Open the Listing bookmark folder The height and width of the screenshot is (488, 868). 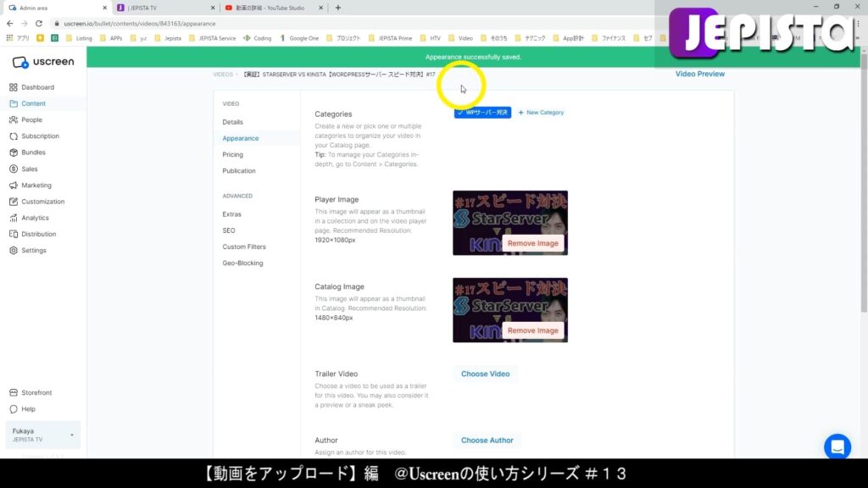pos(79,38)
